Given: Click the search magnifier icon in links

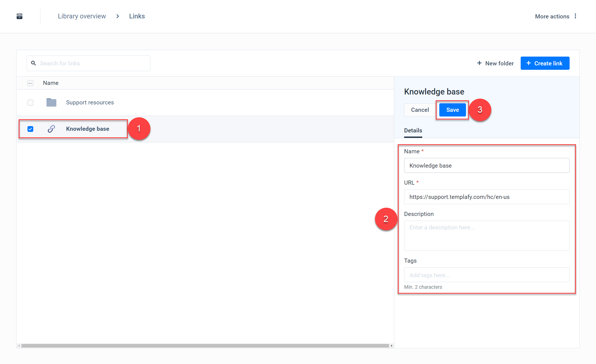Looking at the screenshot, I should point(34,63).
